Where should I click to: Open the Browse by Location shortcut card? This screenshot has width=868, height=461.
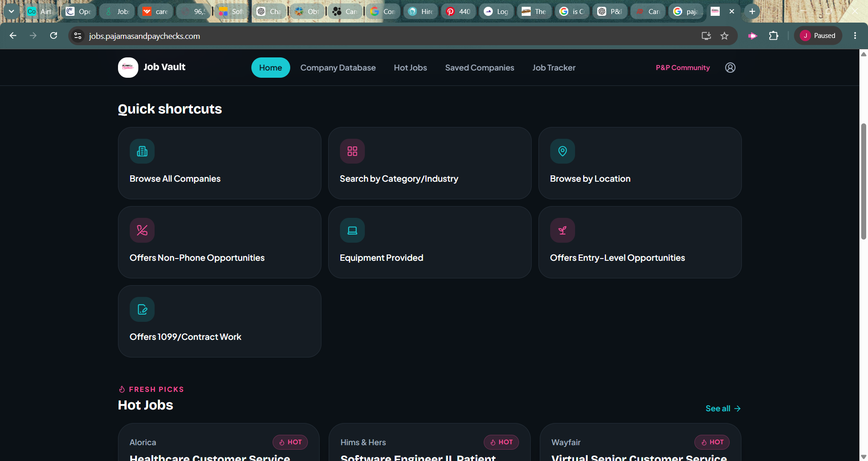pos(640,163)
